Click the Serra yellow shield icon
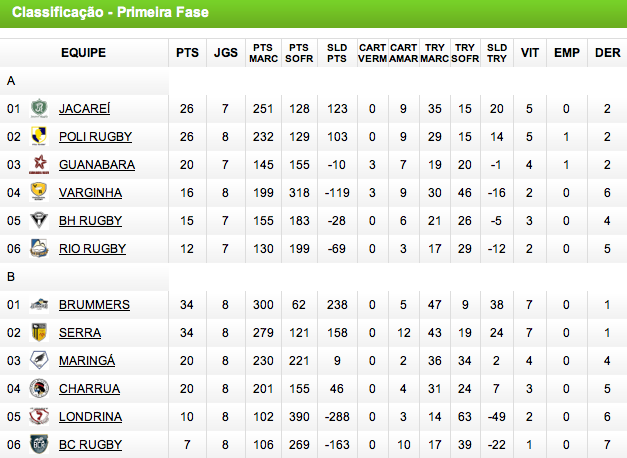Screen dimensions: 627x458 [39, 332]
